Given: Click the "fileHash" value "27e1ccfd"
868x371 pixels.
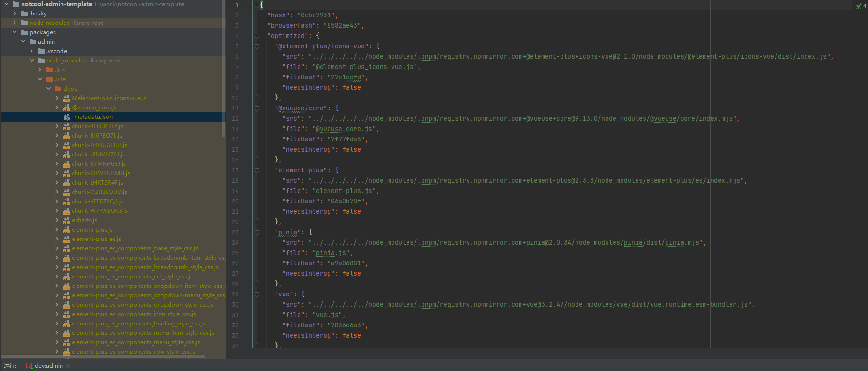Looking at the screenshot, I should (x=346, y=77).
